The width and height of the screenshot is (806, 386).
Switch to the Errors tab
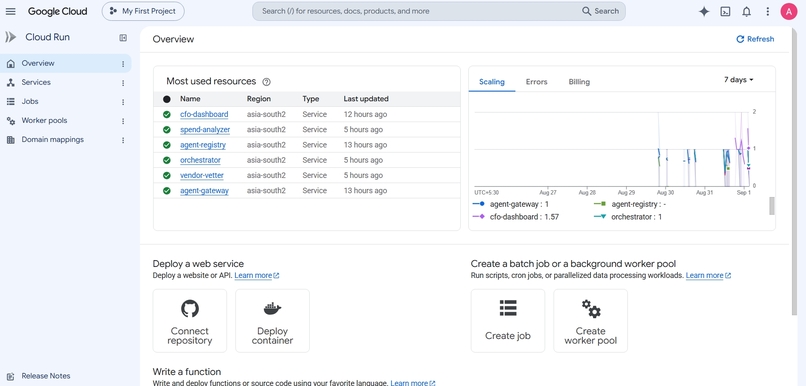click(x=536, y=82)
